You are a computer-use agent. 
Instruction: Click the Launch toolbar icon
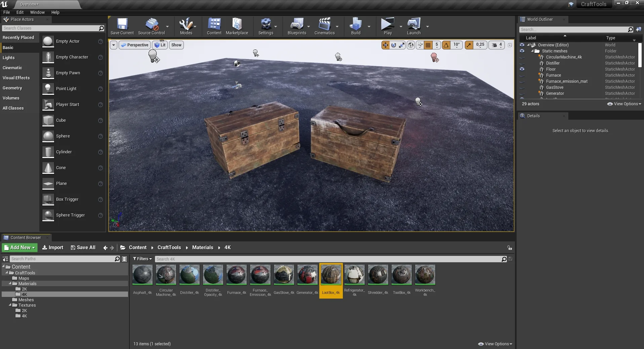(x=414, y=26)
